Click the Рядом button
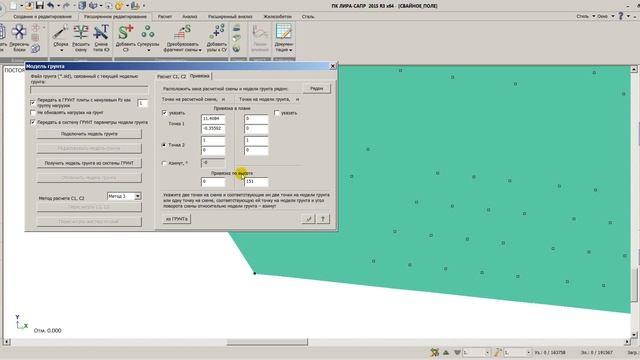The image size is (640, 360). coord(317,88)
